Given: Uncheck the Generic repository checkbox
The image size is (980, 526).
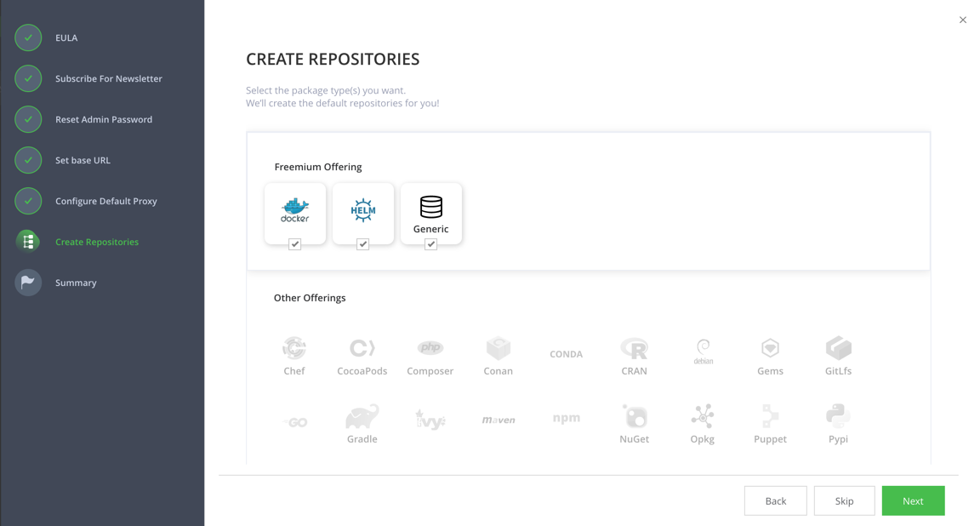Looking at the screenshot, I should click(431, 244).
